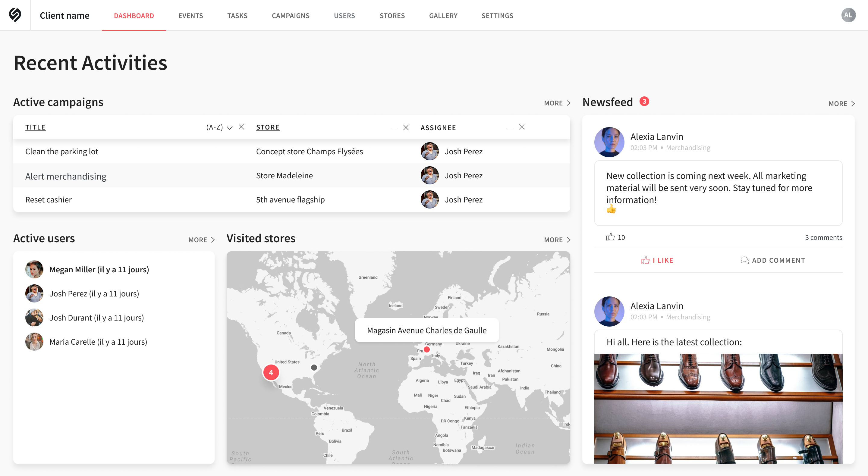Click the red Newsfeed notification badge
Viewport: 868px width, 476px height.
tap(644, 102)
